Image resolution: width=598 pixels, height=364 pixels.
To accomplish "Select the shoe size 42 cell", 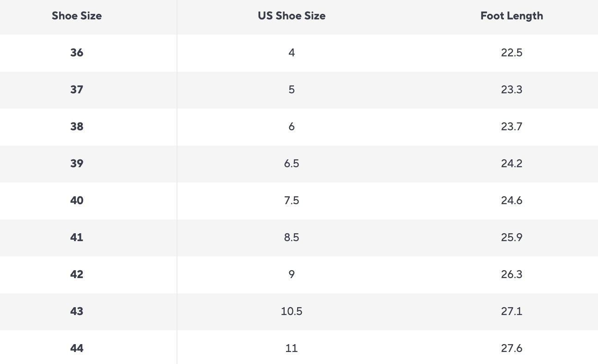I will (x=77, y=274).
